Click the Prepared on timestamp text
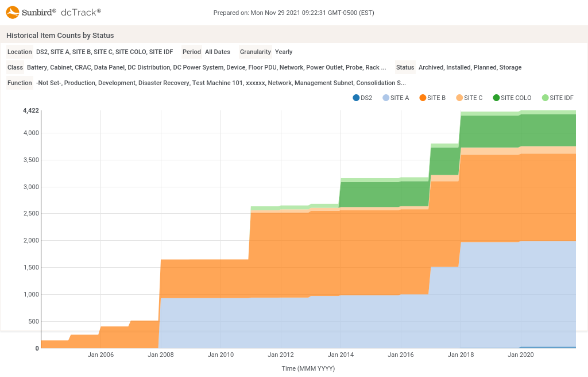588x377 pixels. (293, 13)
